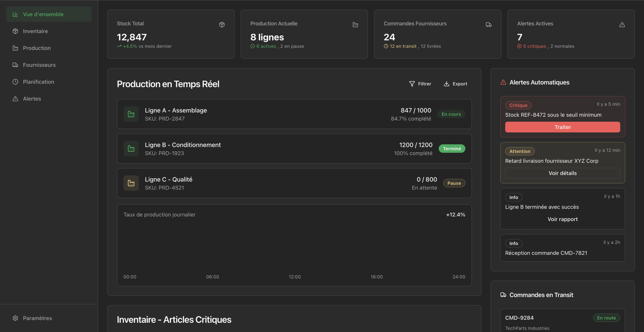Click the En cours status badge
Screen dimensions: 644x332
(x=451, y=114)
